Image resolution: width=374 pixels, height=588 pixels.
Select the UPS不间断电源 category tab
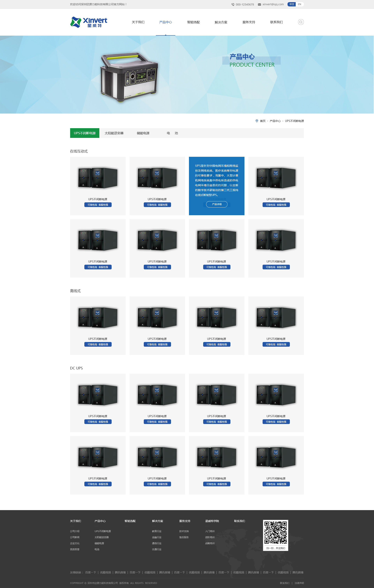tap(85, 133)
